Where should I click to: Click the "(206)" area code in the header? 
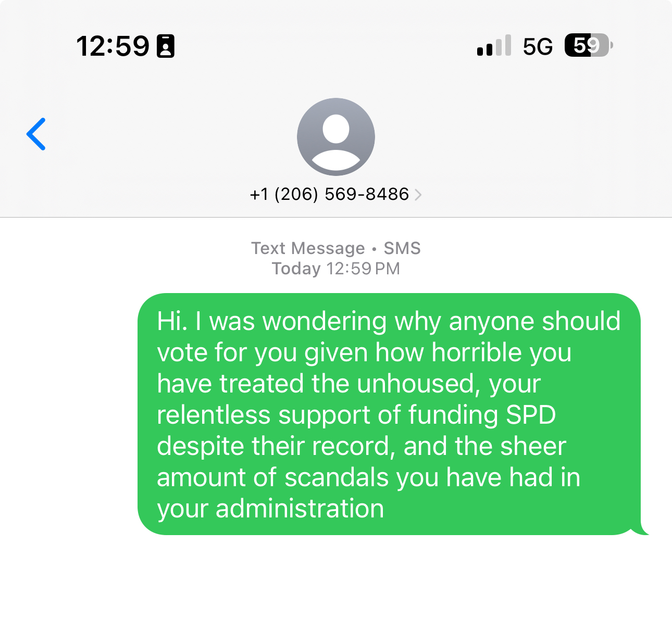[x=296, y=194]
